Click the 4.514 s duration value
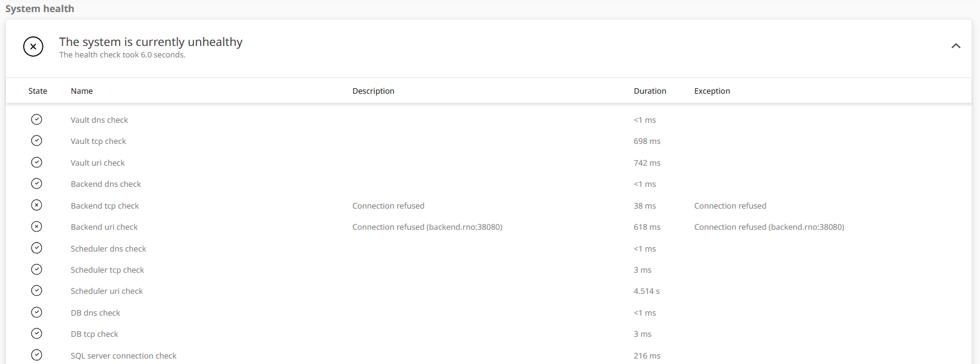The height and width of the screenshot is (364, 980). 646,291
